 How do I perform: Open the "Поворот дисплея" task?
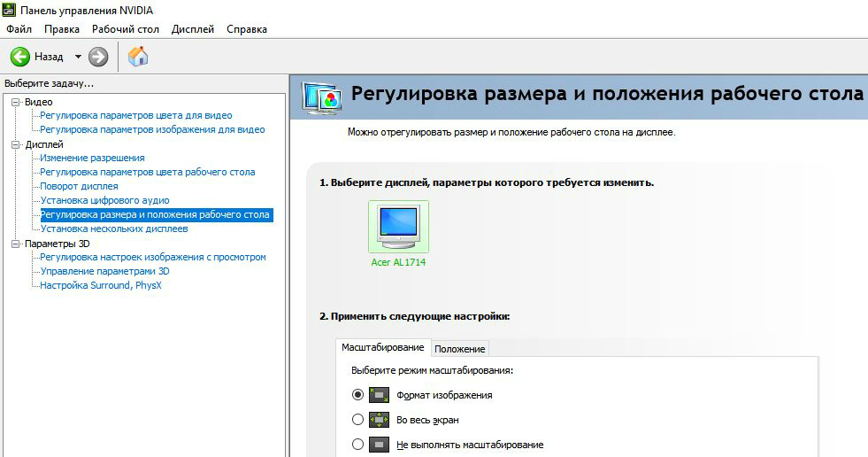pos(79,186)
